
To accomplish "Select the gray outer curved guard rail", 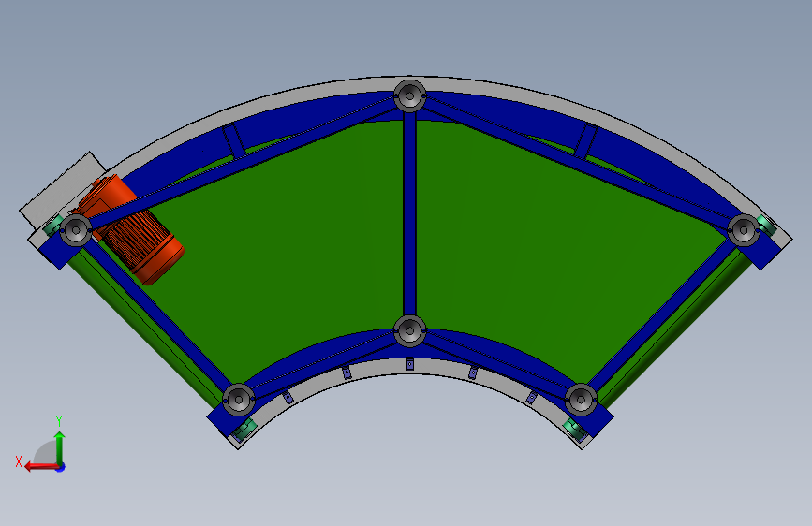I will point(409,83).
